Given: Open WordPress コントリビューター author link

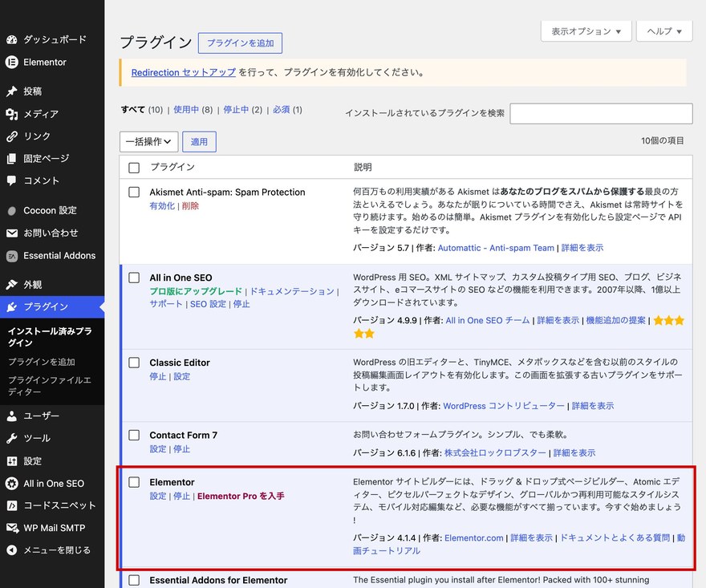Looking at the screenshot, I should (503, 406).
